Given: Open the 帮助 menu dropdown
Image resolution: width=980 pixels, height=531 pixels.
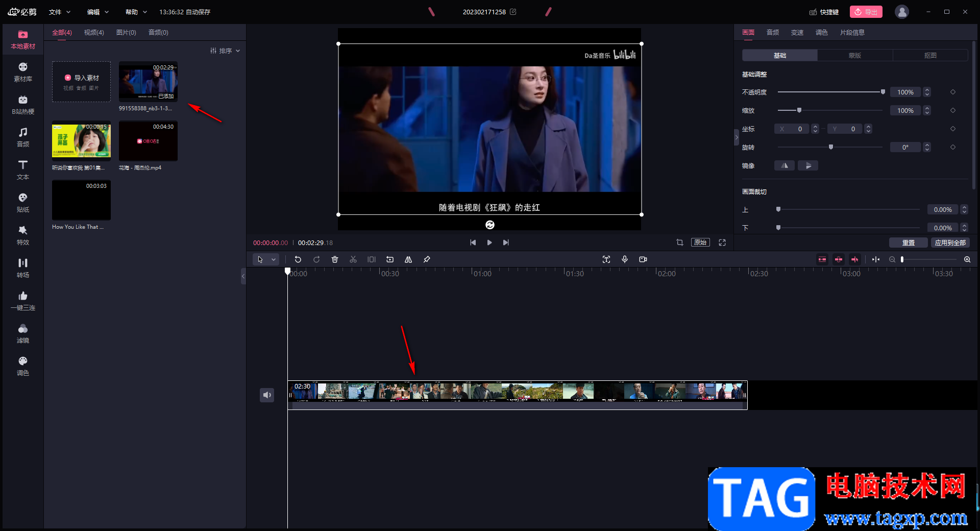Looking at the screenshot, I should 136,12.
